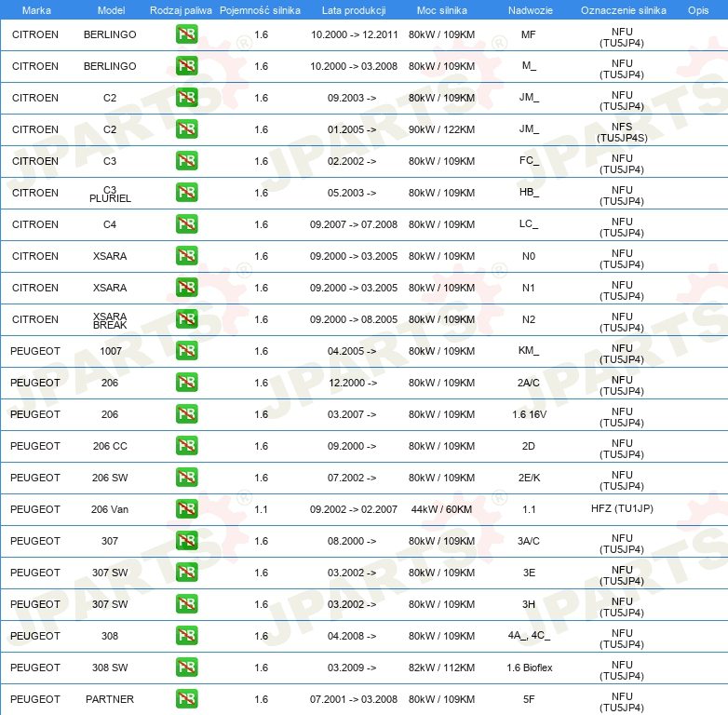Screen dimensions: 728x715
Task: Click the Oznaczenie silnika column header
Action: click(x=624, y=10)
